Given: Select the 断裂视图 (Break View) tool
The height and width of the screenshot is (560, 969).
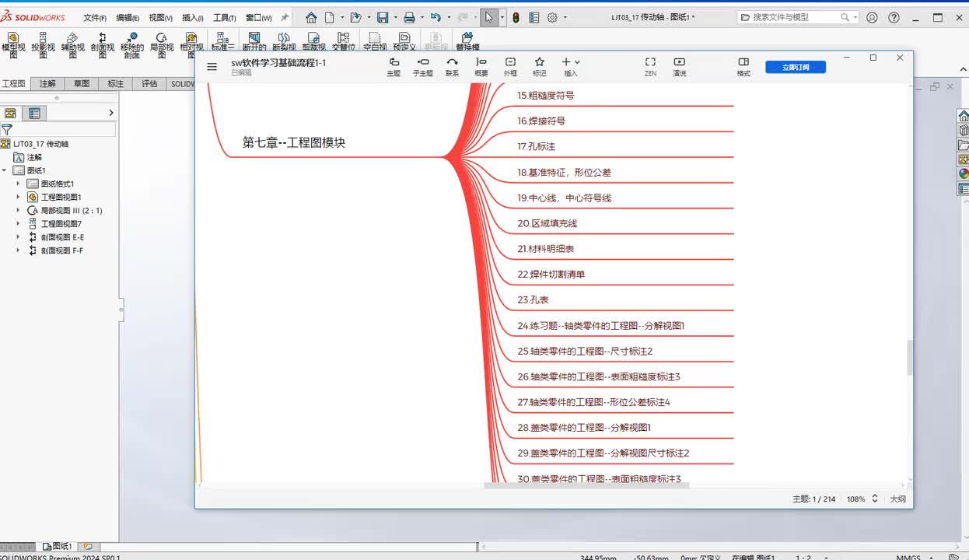Looking at the screenshot, I should click(284, 42).
